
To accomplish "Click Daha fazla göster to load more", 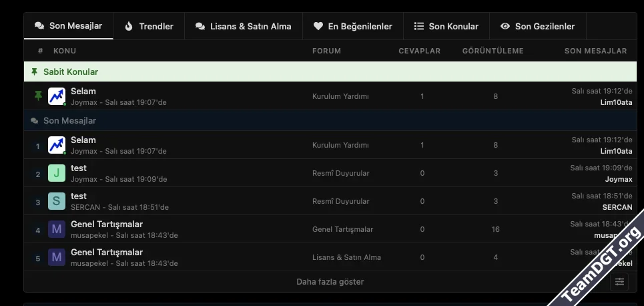I will click(330, 282).
